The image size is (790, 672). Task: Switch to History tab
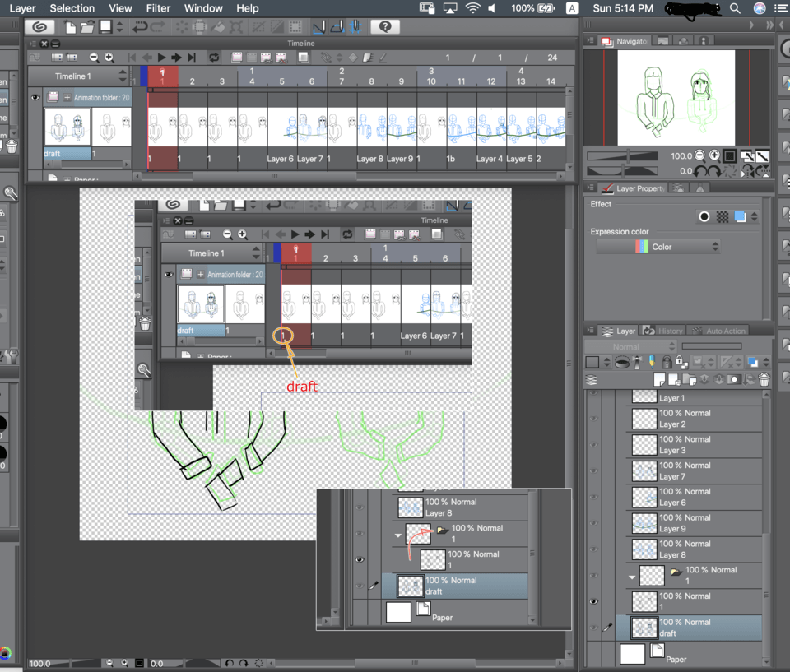point(663,331)
